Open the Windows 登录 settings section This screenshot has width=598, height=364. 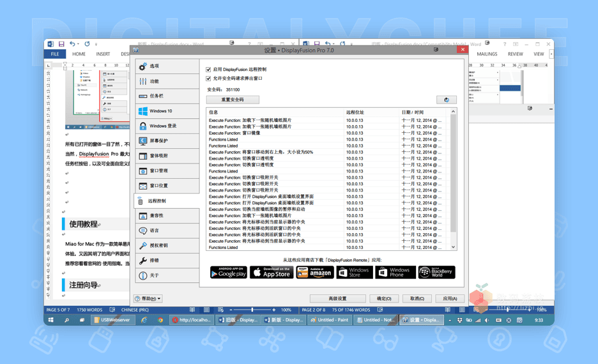(x=167, y=126)
